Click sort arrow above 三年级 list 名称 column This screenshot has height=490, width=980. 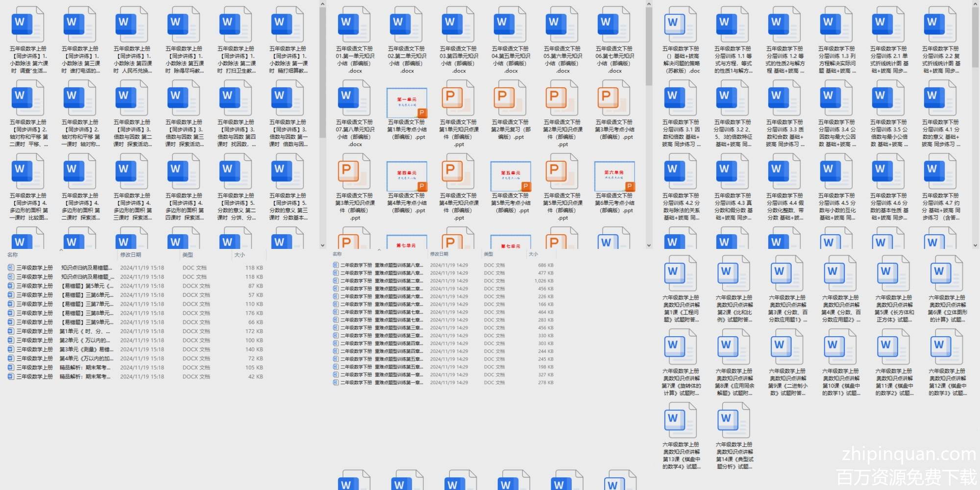tap(61, 250)
